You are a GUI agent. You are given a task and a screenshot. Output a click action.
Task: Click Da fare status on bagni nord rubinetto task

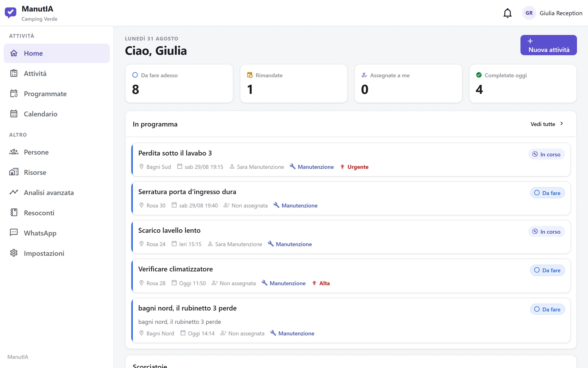click(x=548, y=309)
